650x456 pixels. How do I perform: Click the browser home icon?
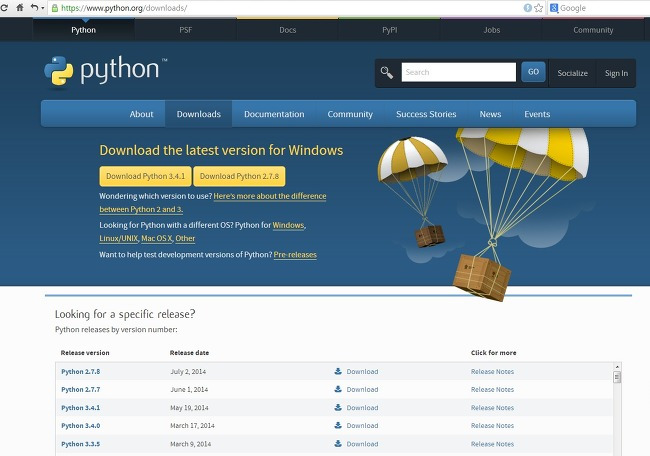(x=19, y=7)
